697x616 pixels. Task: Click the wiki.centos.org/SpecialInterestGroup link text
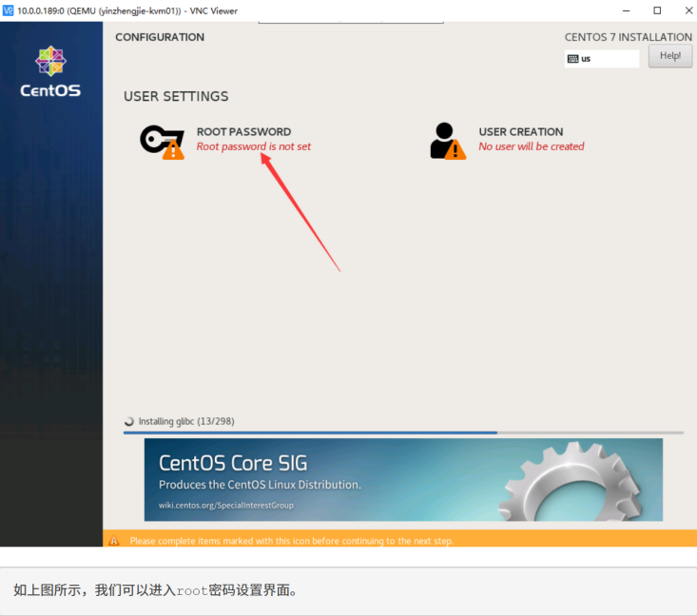click(225, 506)
